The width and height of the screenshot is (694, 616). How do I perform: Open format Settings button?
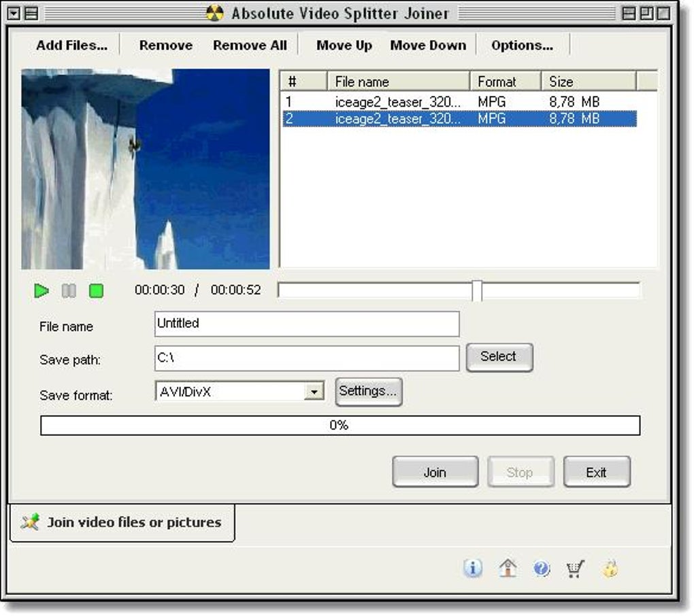click(368, 392)
